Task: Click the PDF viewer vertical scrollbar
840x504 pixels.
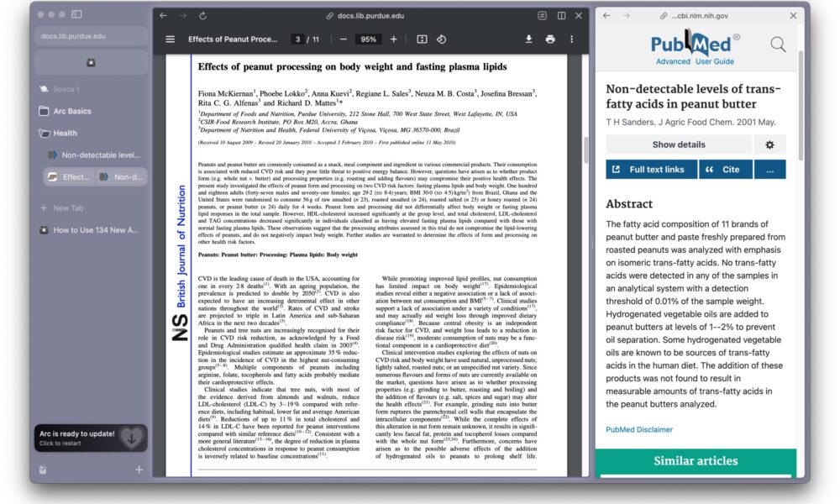Action: [585, 150]
